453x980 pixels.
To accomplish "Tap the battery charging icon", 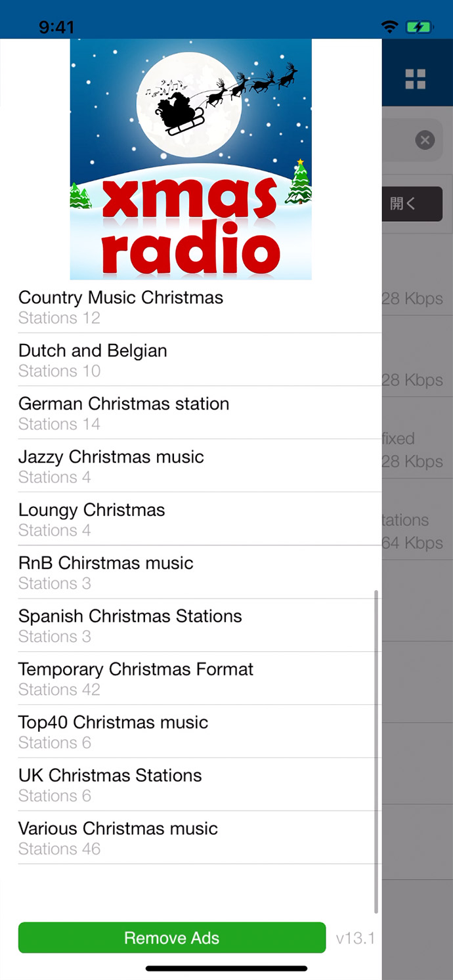I will tap(418, 27).
